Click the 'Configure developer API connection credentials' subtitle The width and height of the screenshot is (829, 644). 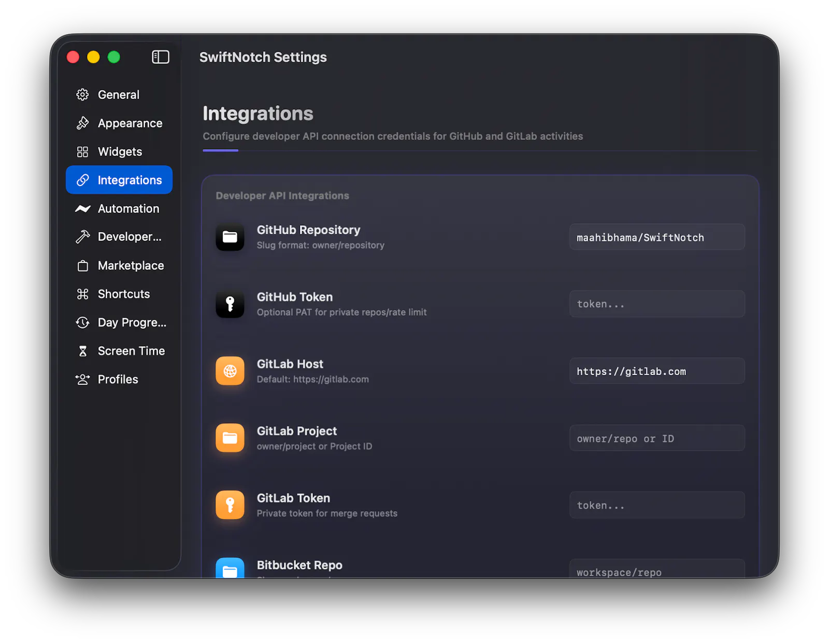point(393,136)
